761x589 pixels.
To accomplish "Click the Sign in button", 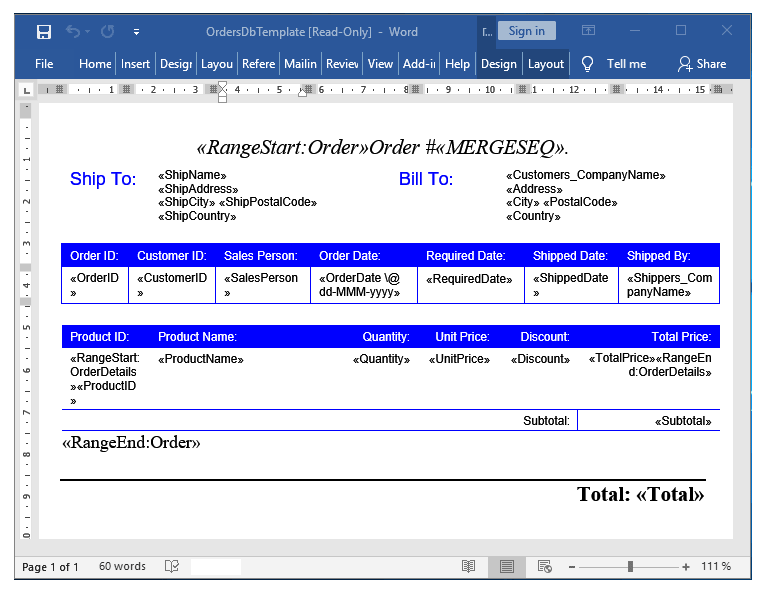I will click(x=527, y=31).
